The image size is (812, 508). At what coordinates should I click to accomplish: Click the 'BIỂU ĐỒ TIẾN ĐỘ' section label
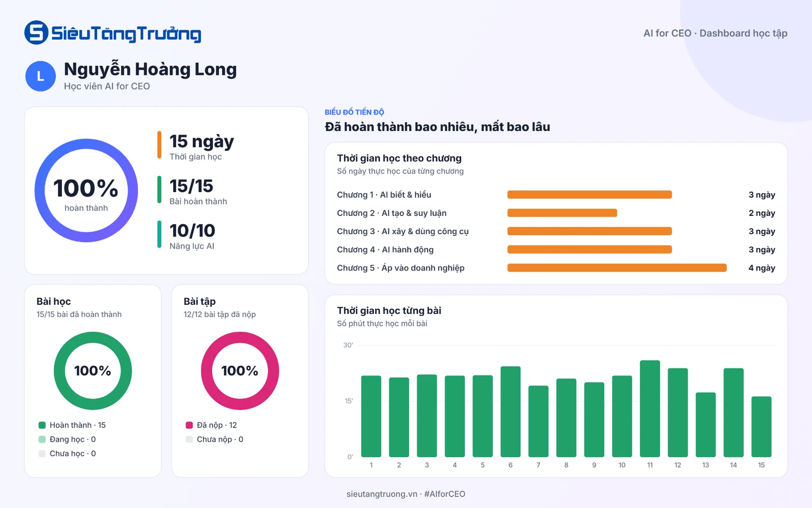(x=354, y=112)
